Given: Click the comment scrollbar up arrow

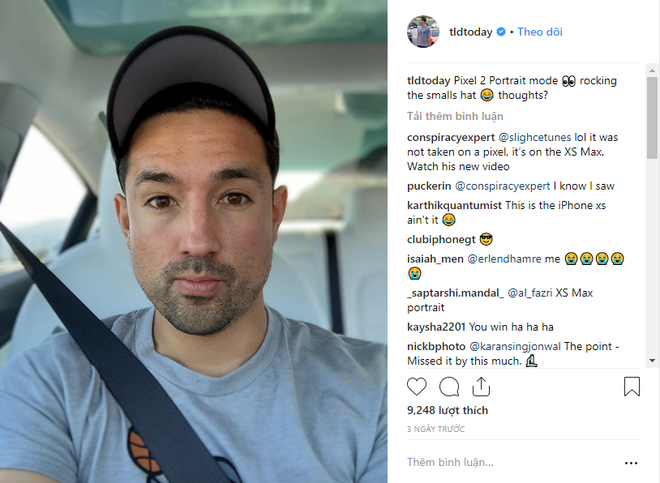Looking at the screenshot, I should coord(652,70).
